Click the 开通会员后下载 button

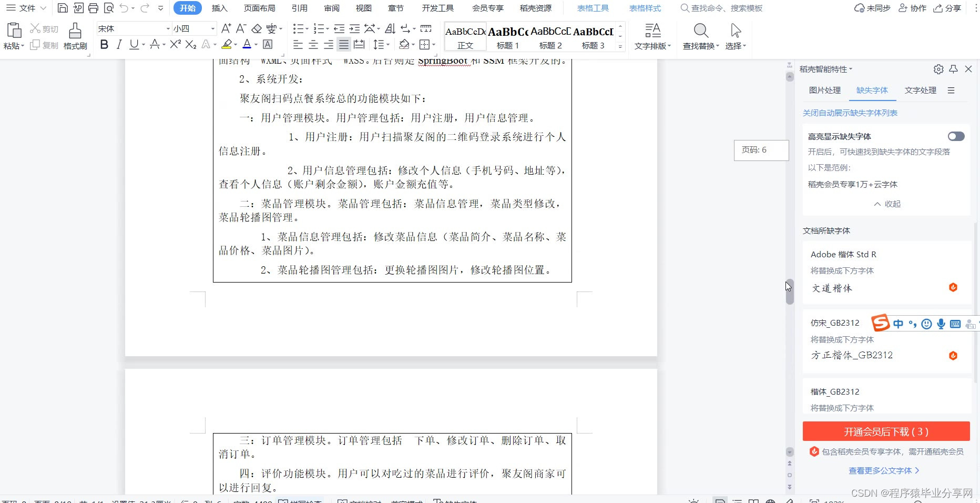pyautogui.click(x=886, y=431)
